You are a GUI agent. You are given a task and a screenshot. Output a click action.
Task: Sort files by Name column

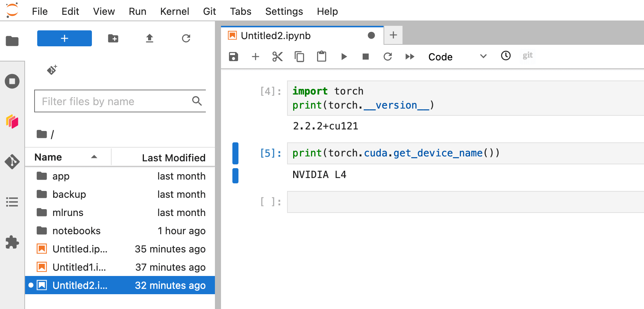(68, 157)
